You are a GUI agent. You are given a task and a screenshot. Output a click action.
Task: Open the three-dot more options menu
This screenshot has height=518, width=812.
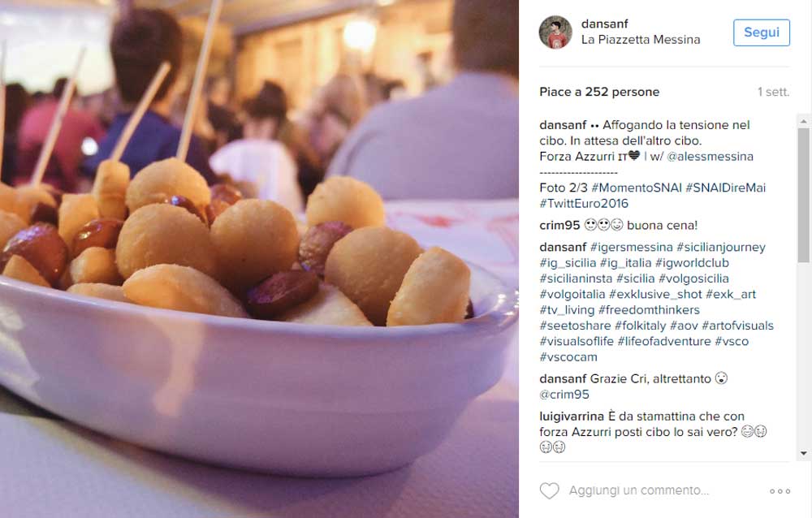click(x=780, y=491)
